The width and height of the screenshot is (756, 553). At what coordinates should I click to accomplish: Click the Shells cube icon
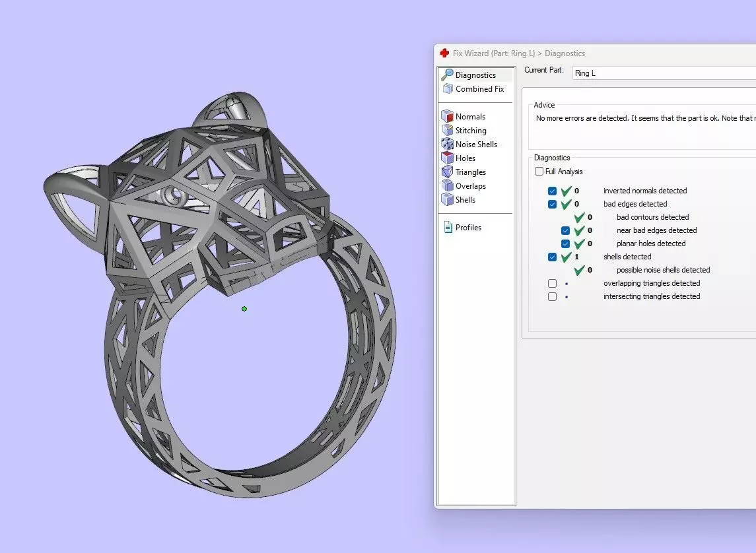point(448,199)
